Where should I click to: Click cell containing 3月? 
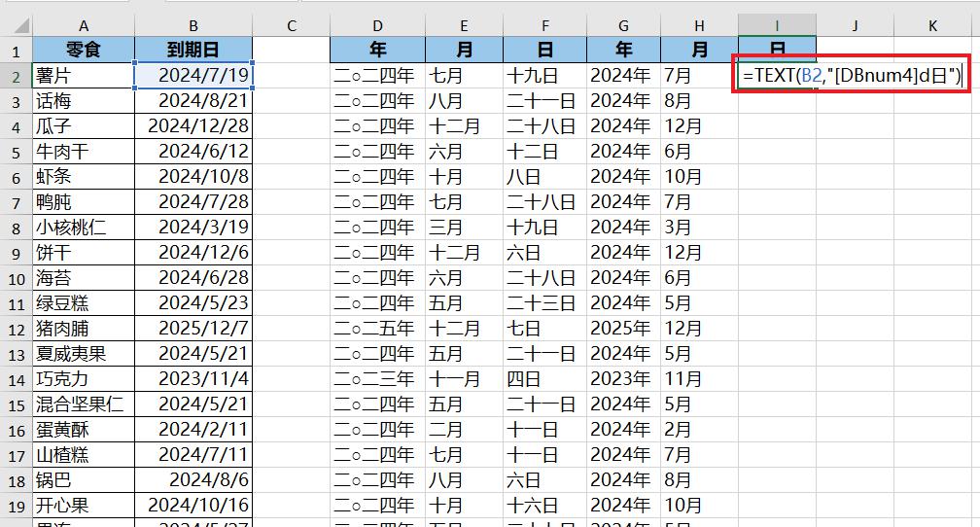point(699,228)
